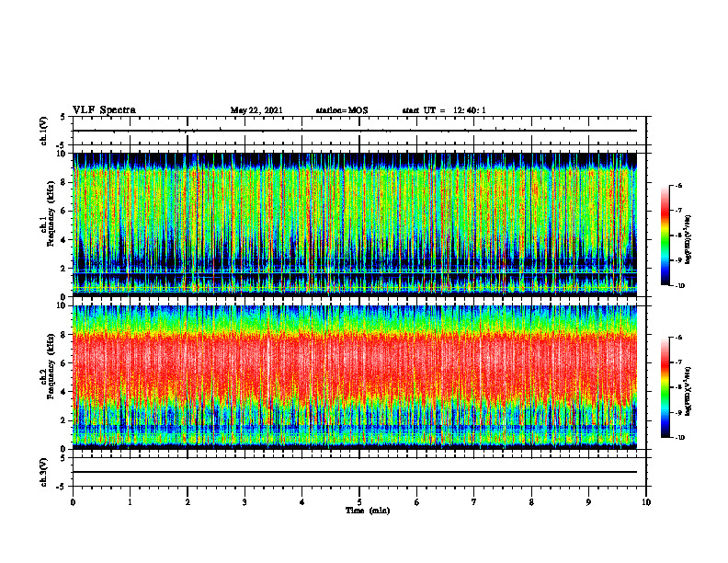Click the ch.1 voltage waveform trace
This screenshot has height=563, width=728.
click(x=355, y=131)
